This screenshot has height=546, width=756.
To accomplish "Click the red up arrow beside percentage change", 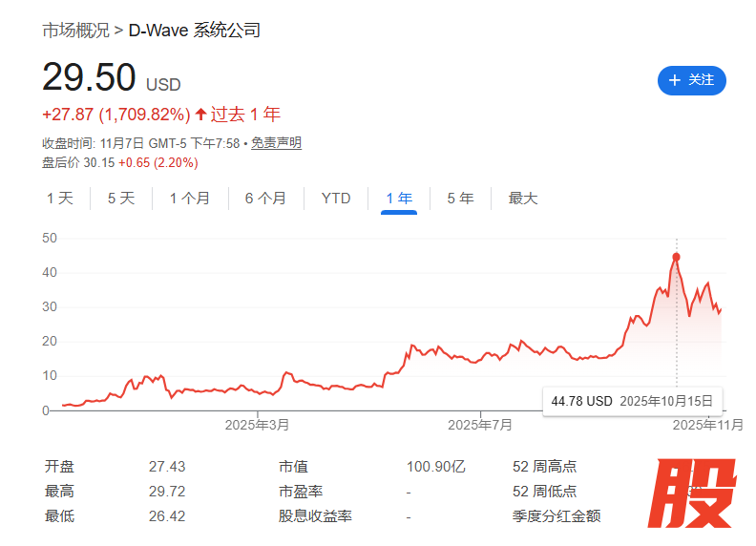I will (200, 115).
